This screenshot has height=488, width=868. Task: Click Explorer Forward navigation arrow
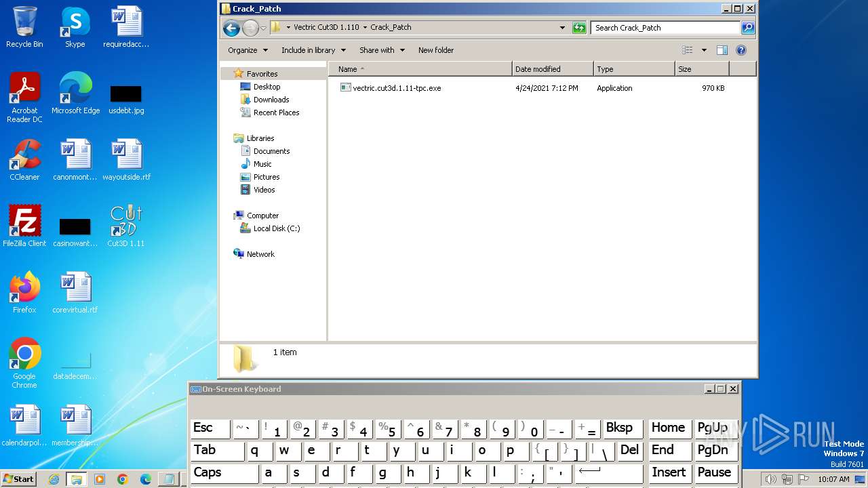click(250, 28)
